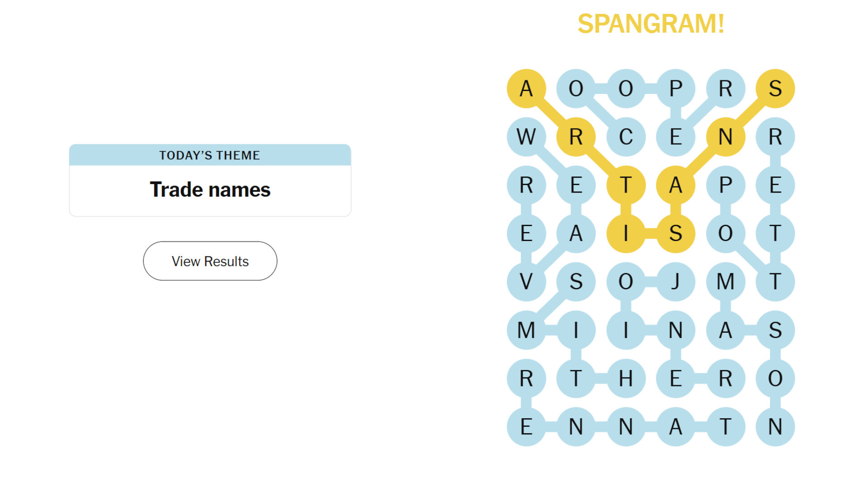The width and height of the screenshot is (868, 488).
Task: Choose the blue P tile in top row
Action: (675, 89)
